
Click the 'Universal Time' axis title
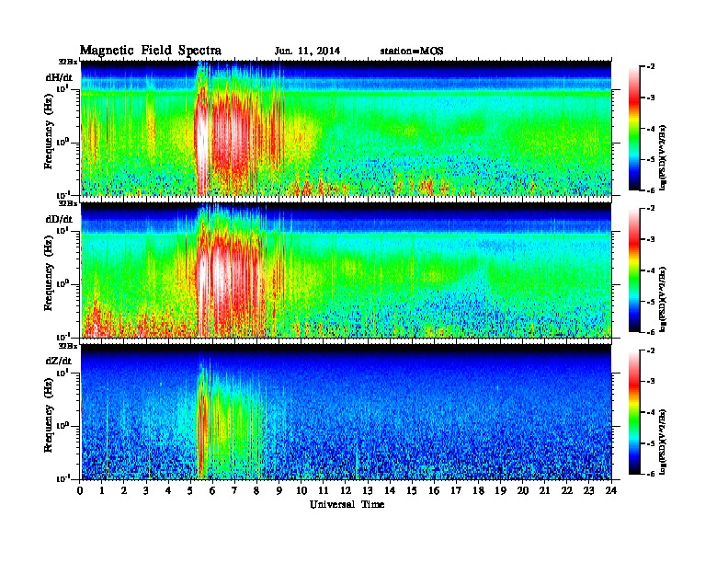point(347,504)
